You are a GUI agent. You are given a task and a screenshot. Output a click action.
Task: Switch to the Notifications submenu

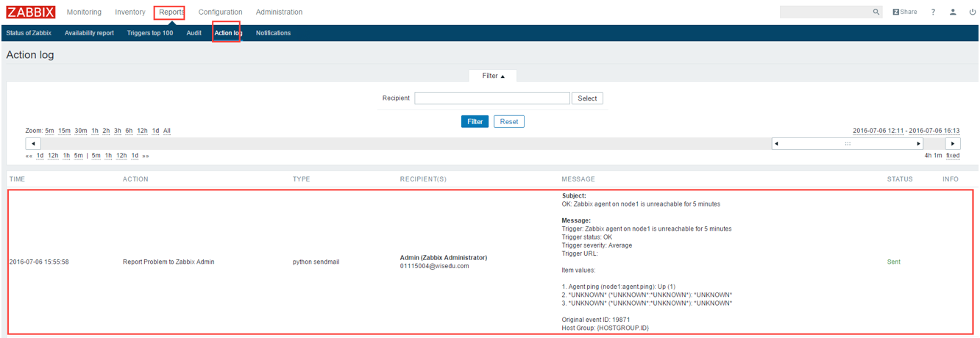tap(273, 33)
